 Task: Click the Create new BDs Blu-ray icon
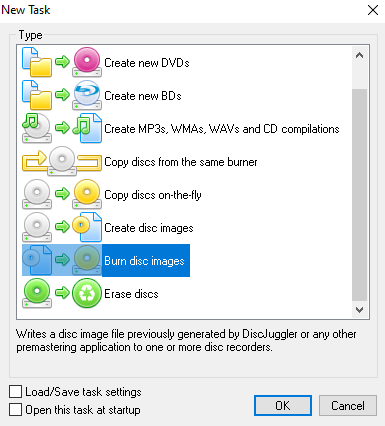tap(87, 95)
